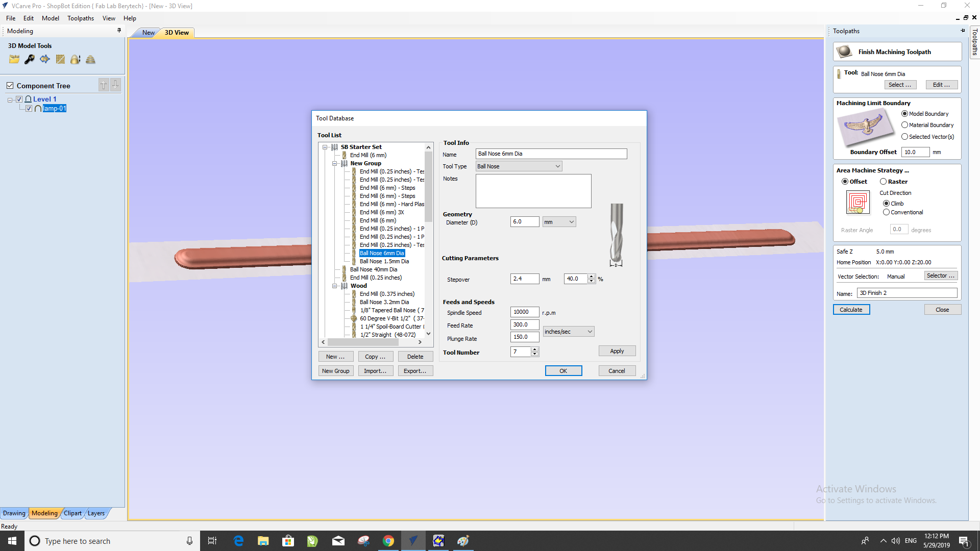980x551 pixels.
Task: Open the Model menu
Action: pos(50,18)
